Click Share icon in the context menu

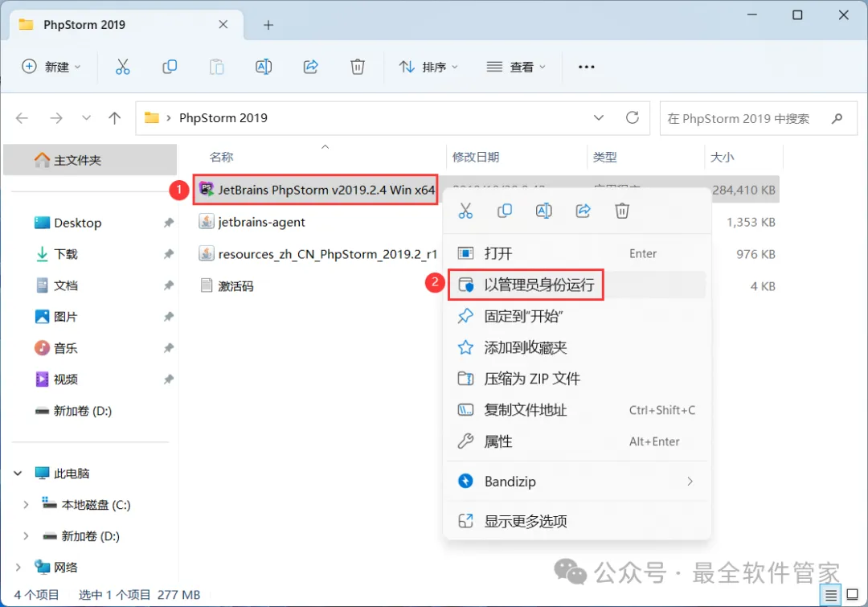pyautogui.click(x=583, y=211)
